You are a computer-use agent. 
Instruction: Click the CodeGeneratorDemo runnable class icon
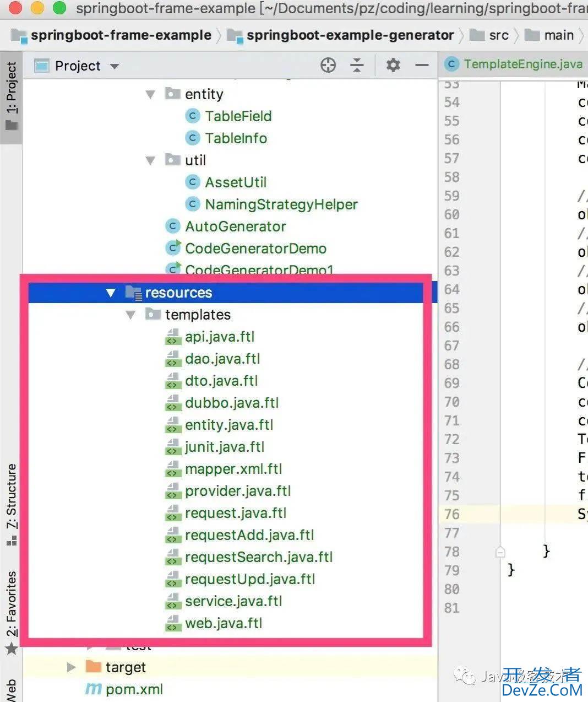coord(173,249)
